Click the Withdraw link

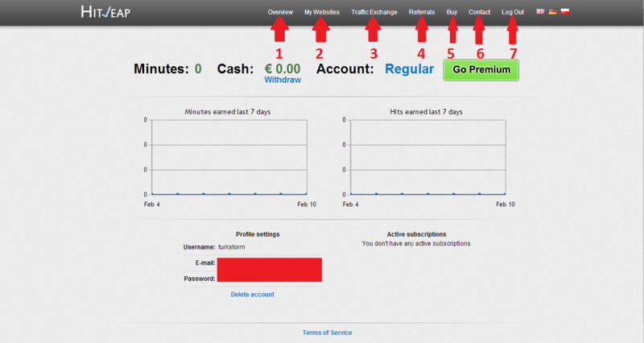(x=283, y=80)
